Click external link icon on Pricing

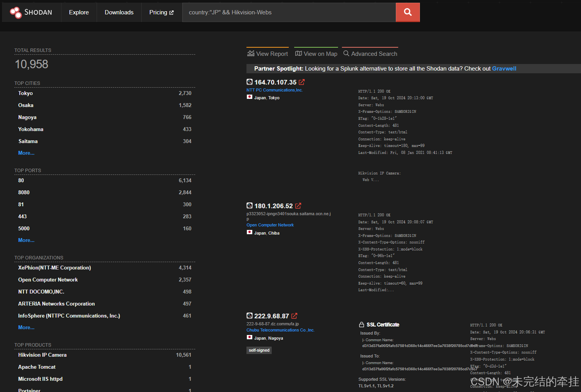pyautogui.click(x=172, y=13)
